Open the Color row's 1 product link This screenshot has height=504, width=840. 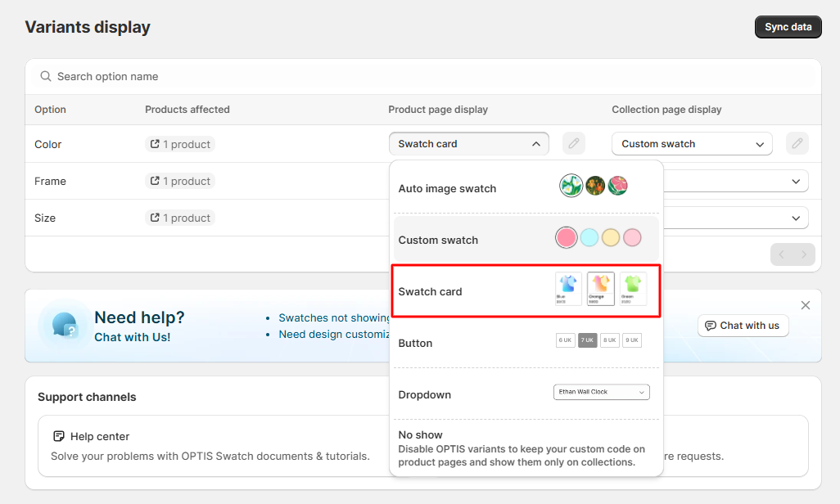coord(180,144)
